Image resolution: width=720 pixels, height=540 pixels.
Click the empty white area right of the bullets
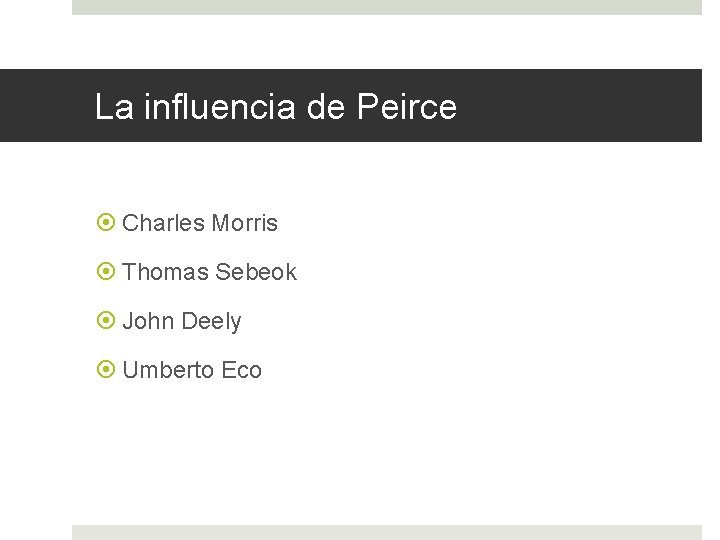(500, 300)
